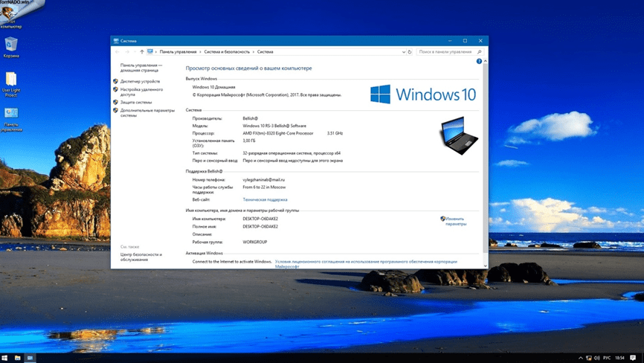644x363 pixels.
Task: Click the search field in Control Panel
Action: tap(446, 52)
